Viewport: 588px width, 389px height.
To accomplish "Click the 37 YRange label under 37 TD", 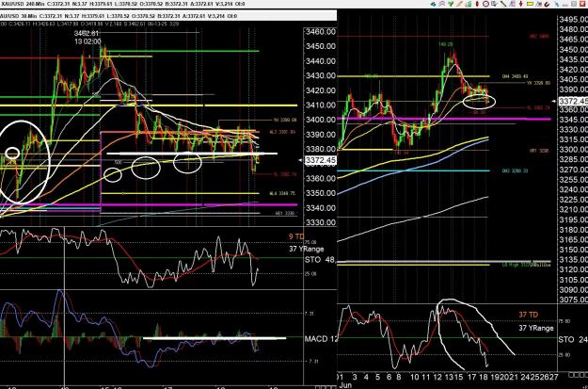I will click(x=536, y=328).
